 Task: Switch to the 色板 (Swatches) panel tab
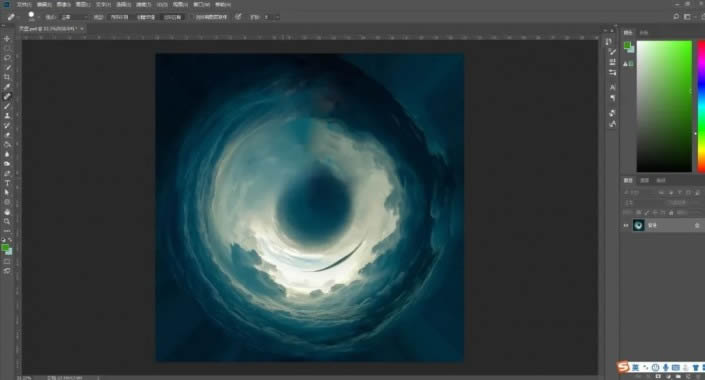[644, 33]
